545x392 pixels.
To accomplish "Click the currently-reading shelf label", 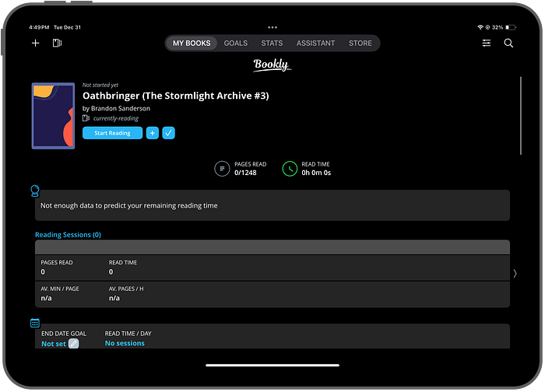I will [116, 118].
